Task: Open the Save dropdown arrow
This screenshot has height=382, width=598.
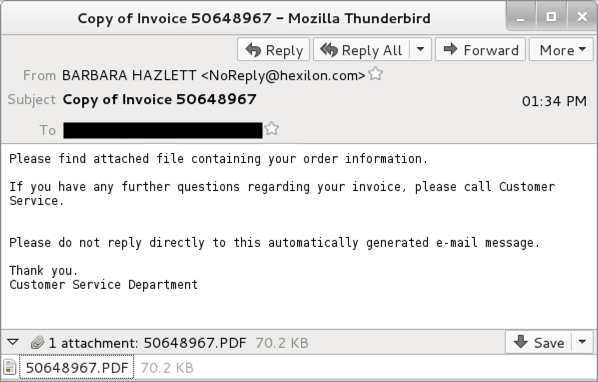Action: click(x=582, y=342)
